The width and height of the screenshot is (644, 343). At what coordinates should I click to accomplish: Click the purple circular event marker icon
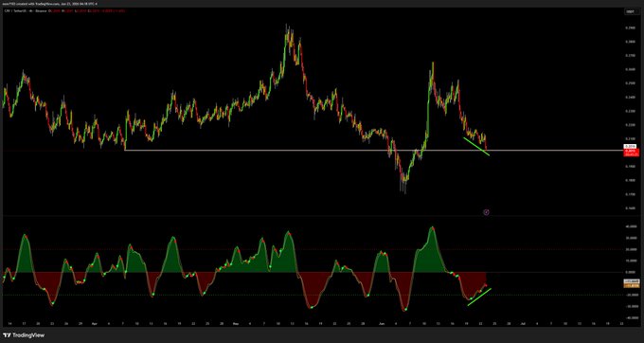486,212
